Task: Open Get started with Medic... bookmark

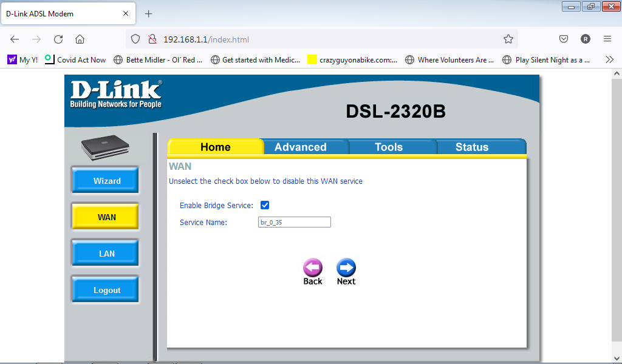Action: click(256, 60)
